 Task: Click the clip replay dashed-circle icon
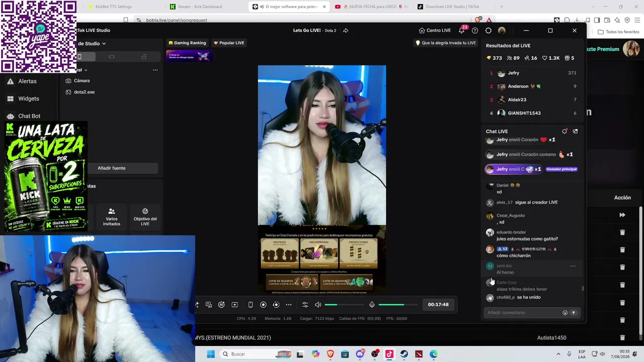pos(276,305)
